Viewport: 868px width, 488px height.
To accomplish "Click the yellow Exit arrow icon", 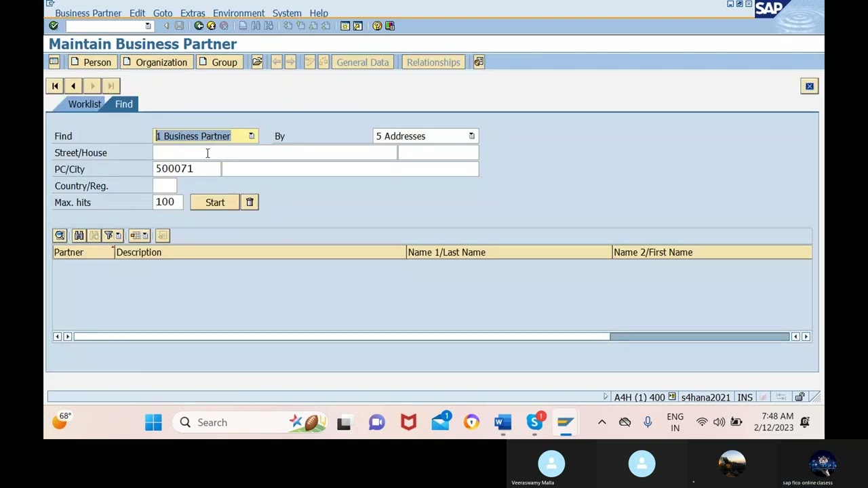I will pos(211,26).
